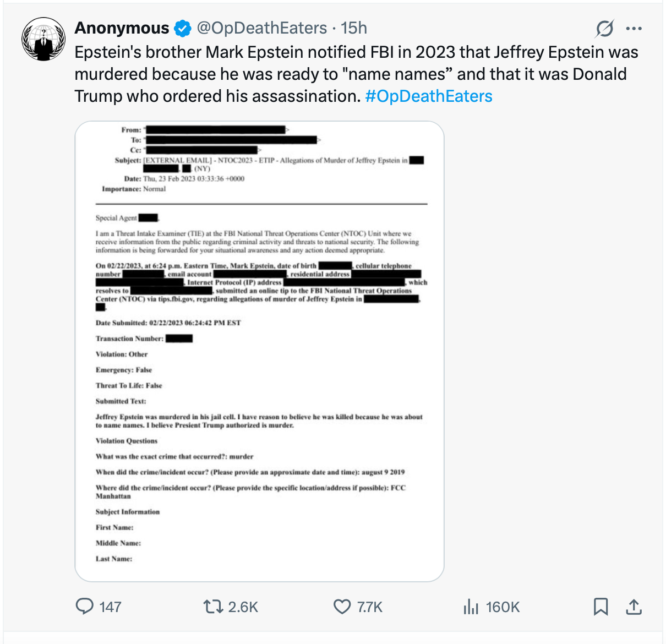The height and width of the screenshot is (644, 666).
Task: Click the 7.7K like count number
Action: (370, 607)
